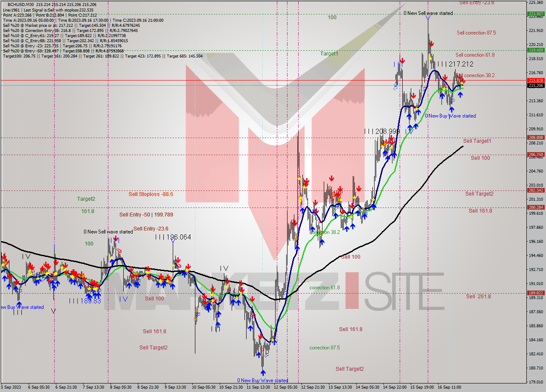Click the 223.907 green price tag
This screenshot has height=392, width=546.
[x=535, y=14]
